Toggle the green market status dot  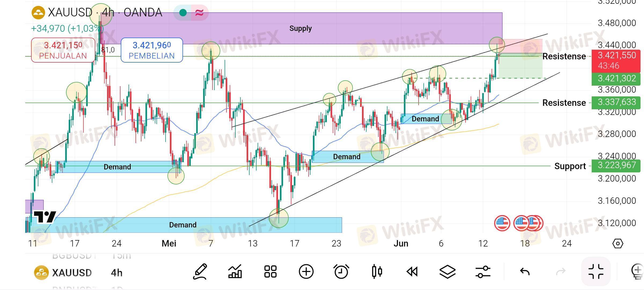183,13
